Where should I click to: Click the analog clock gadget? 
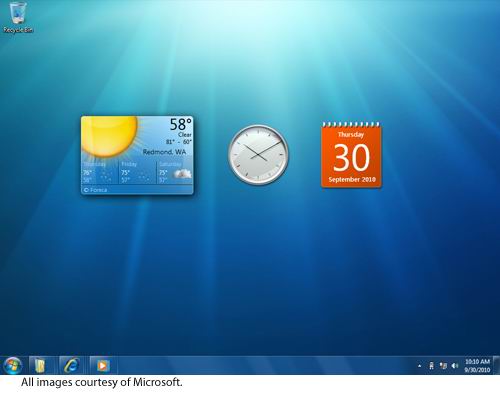pos(258,155)
